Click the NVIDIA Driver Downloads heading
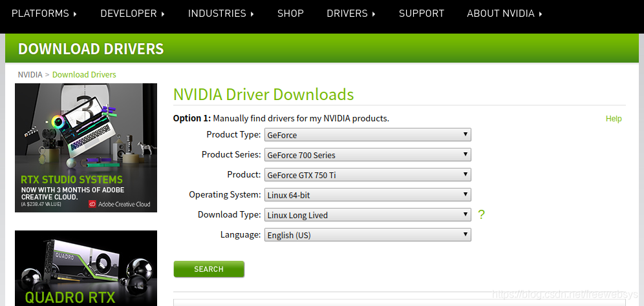Viewport: 644px width, 306px height. coord(263,94)
